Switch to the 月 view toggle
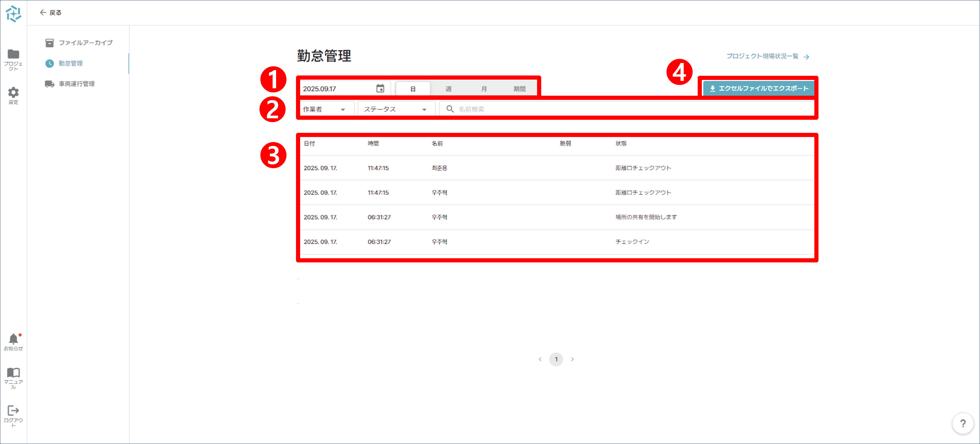The width and height of the screenshot is (980, 444). coord(484,89)
